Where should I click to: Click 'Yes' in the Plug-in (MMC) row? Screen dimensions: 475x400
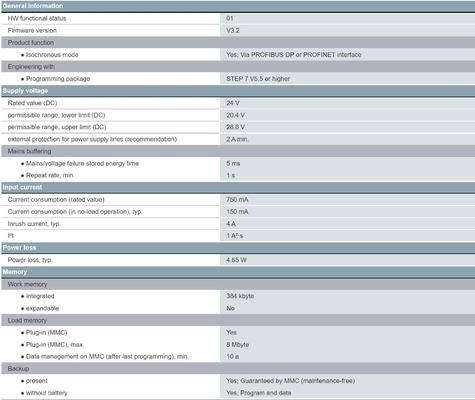231,332
